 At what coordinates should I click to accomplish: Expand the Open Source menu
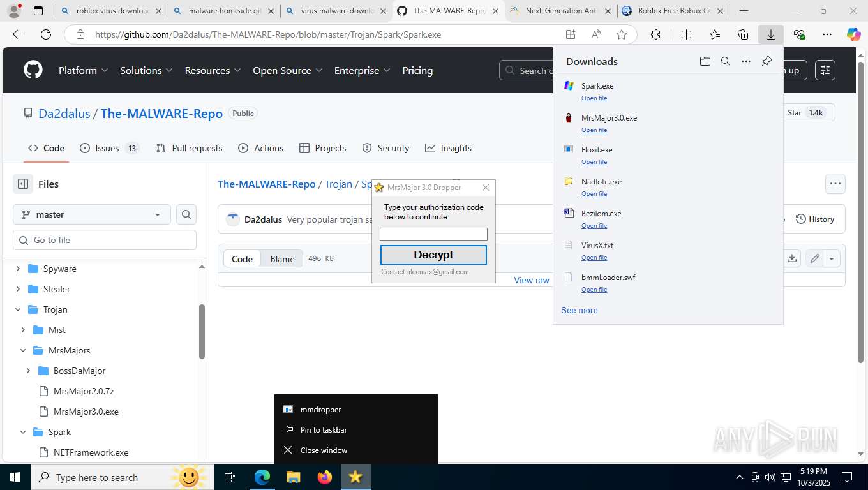pos(287,70)
